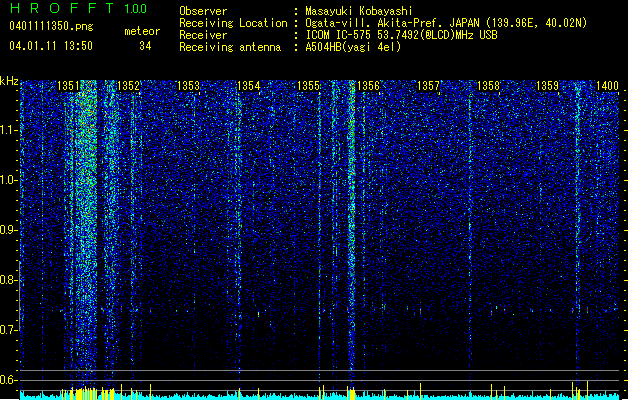Click the A504HB(yagi 4el) antenna text
Screen dimensions: 629x400
[353, 47]
